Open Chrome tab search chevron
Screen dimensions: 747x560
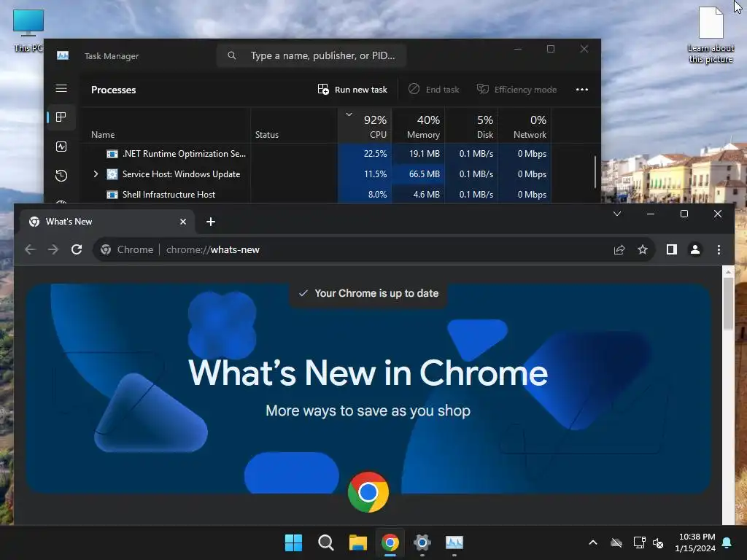pyautogui.click(x=617, y=214)
